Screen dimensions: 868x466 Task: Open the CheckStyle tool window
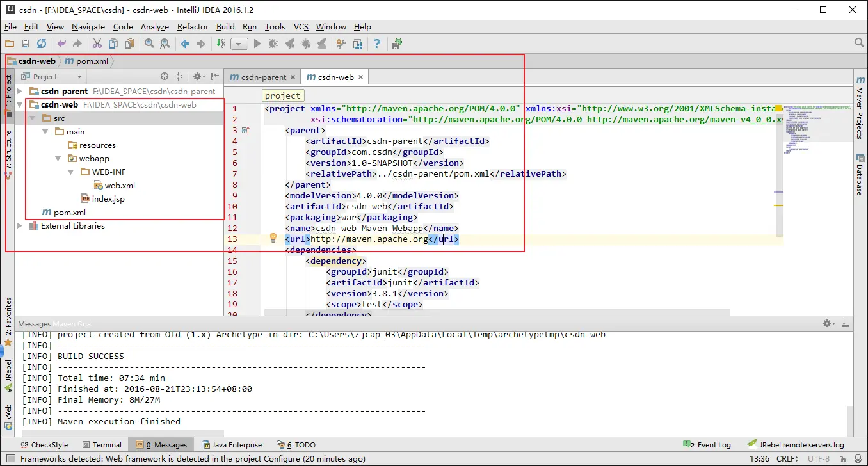44,445
